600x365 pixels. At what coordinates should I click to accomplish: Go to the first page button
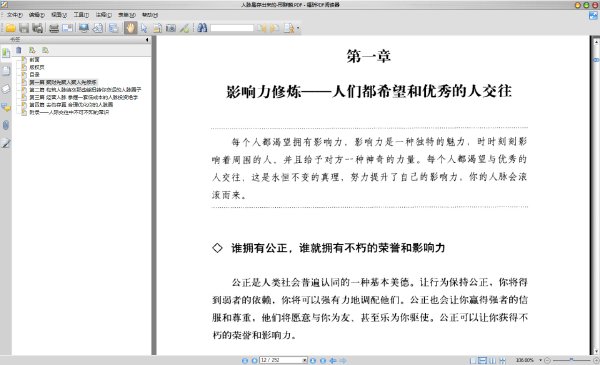pyautogui.click(x=245, y=360)
